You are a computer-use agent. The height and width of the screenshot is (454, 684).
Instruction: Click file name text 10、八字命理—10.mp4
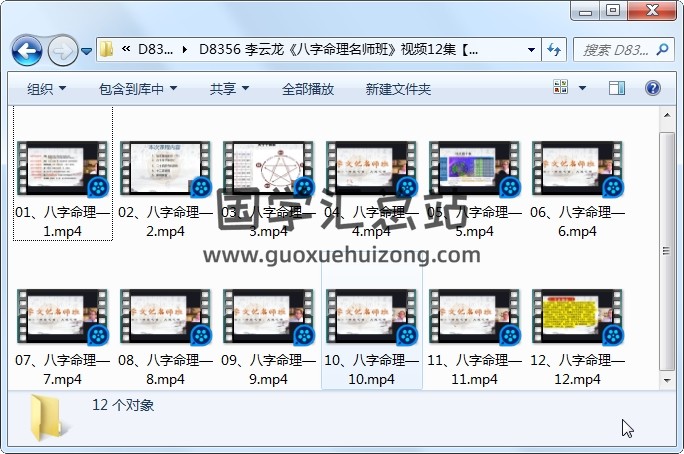tap(371, 369)
